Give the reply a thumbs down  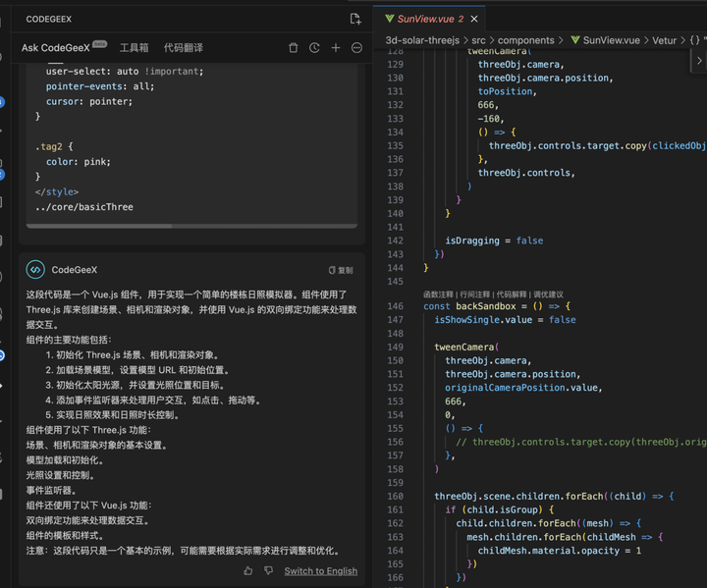(269, 571)
